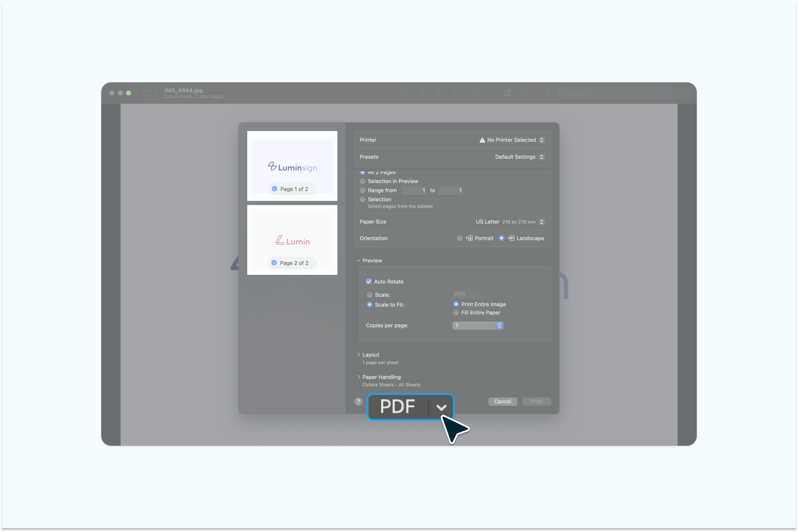Cancel the print dialog
798x532 pixels.
(x=502, y=401)
